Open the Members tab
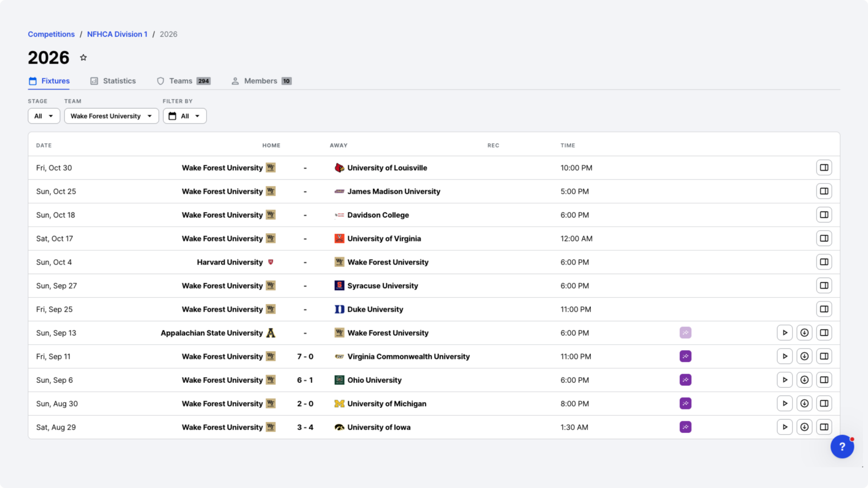 point(261,81)
